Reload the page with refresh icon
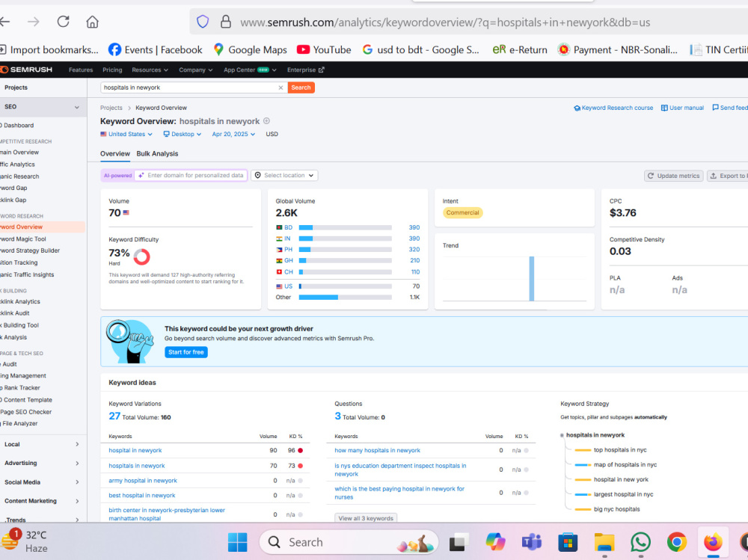This screenshot has height=560, width=748. pos(63,22)
